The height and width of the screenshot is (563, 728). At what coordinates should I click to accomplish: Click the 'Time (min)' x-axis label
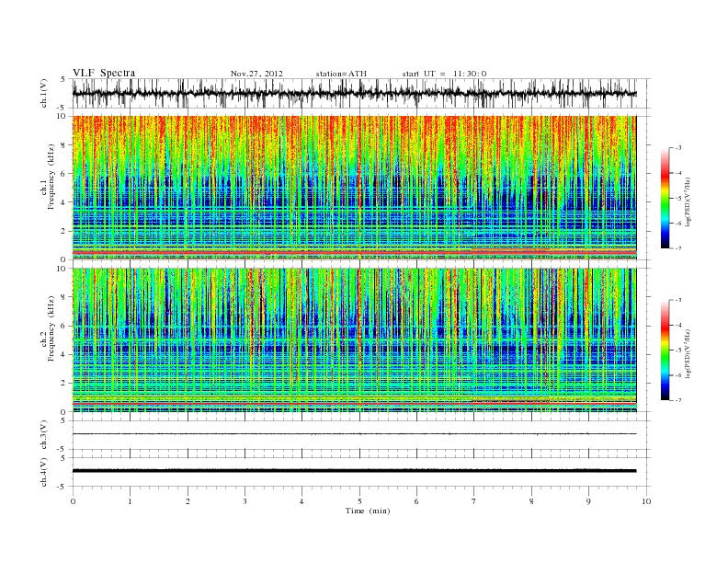[368, 511]
